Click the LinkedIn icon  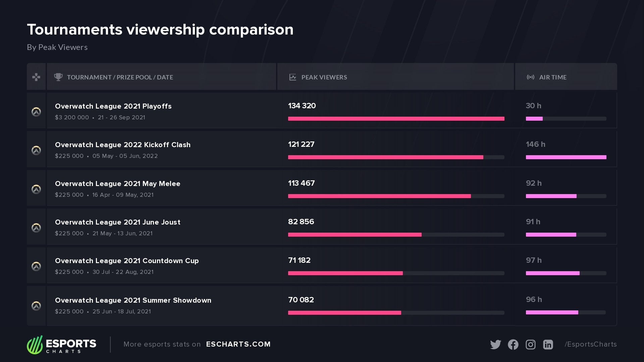click(x=548, y=345)
